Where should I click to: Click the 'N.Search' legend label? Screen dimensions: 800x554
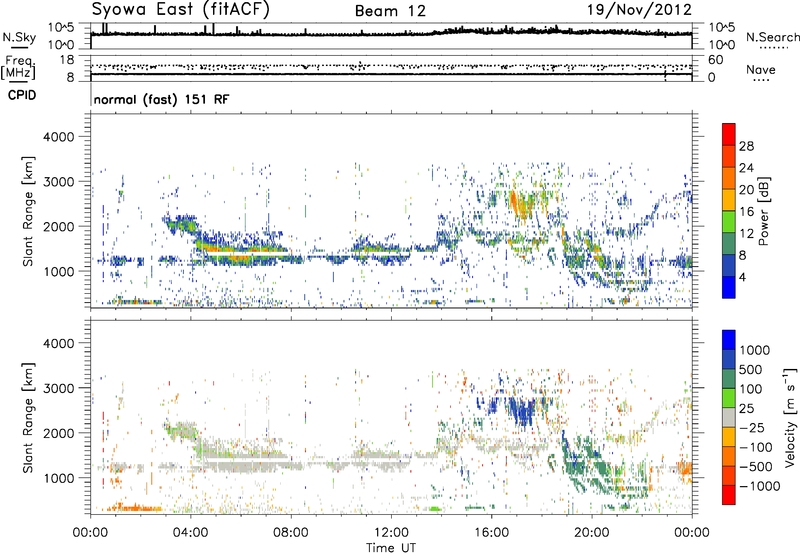point(772,37)
